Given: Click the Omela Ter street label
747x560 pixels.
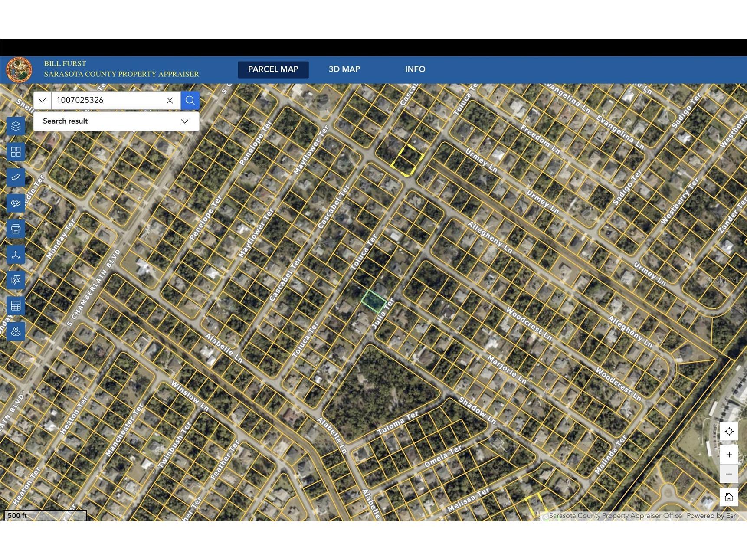Looking at the screenshot, I should [x=443, y=457].
